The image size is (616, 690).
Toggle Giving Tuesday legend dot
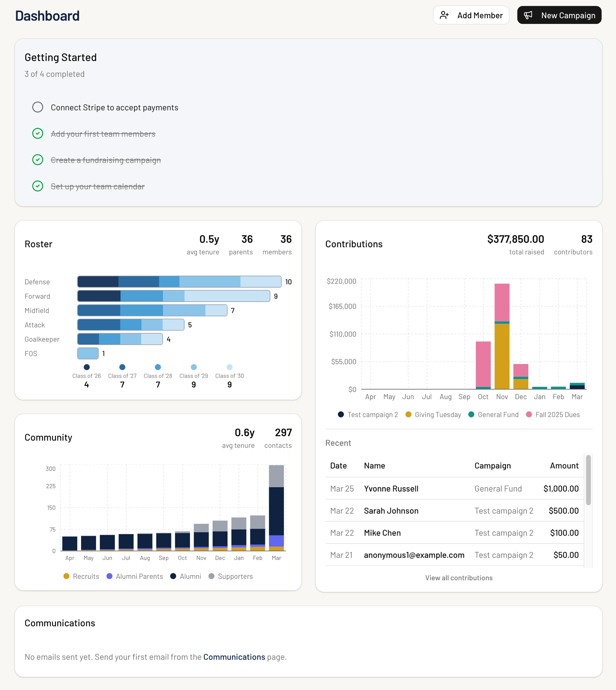(409, 415)
